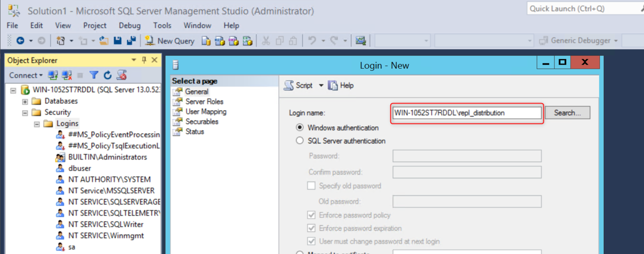Click Disconnect icon in Object Explorer

point(67,75)
